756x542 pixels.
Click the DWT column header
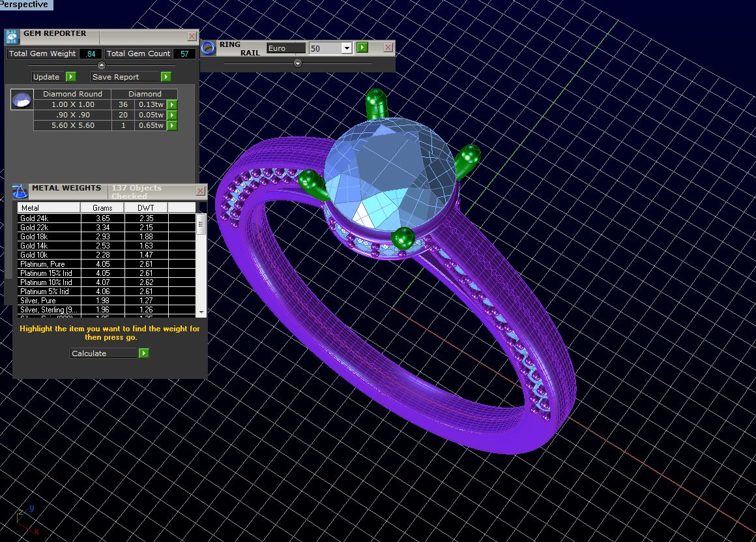145,207
